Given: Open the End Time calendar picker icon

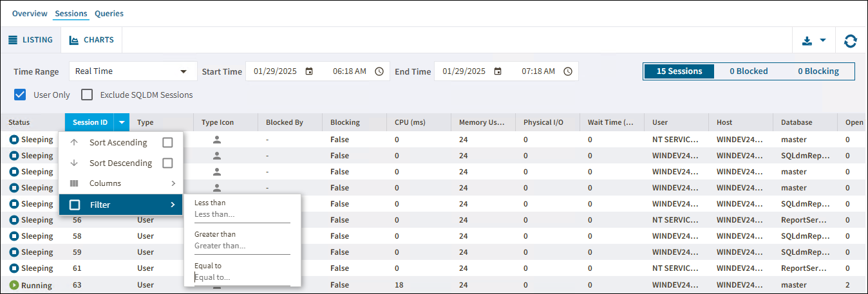Looking at the screenshot, I should (498, 71).
